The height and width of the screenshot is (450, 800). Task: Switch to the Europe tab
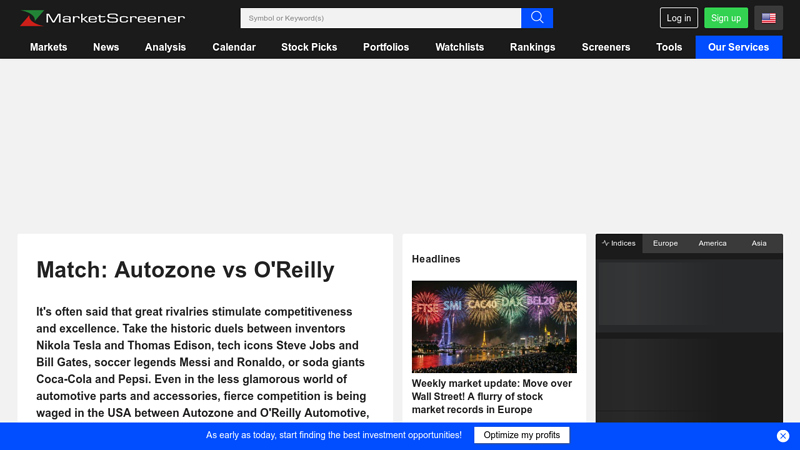tap(665, 243)
